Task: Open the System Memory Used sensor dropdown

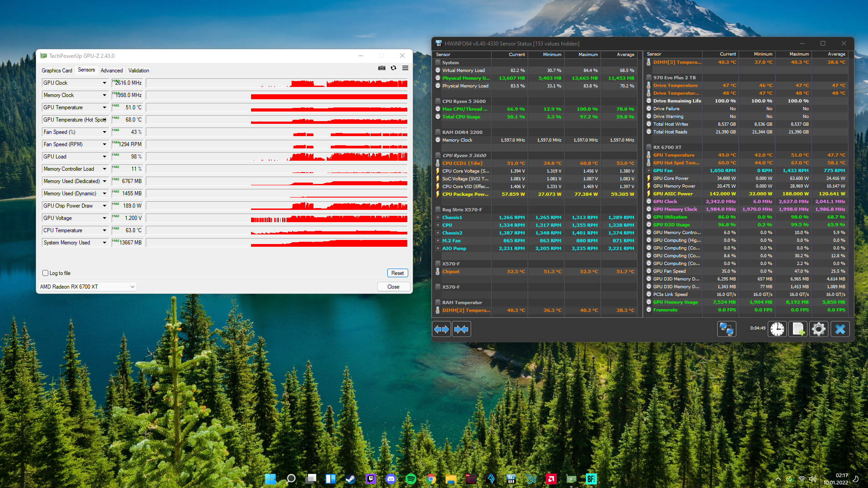Action: click(x=104, y=243)
